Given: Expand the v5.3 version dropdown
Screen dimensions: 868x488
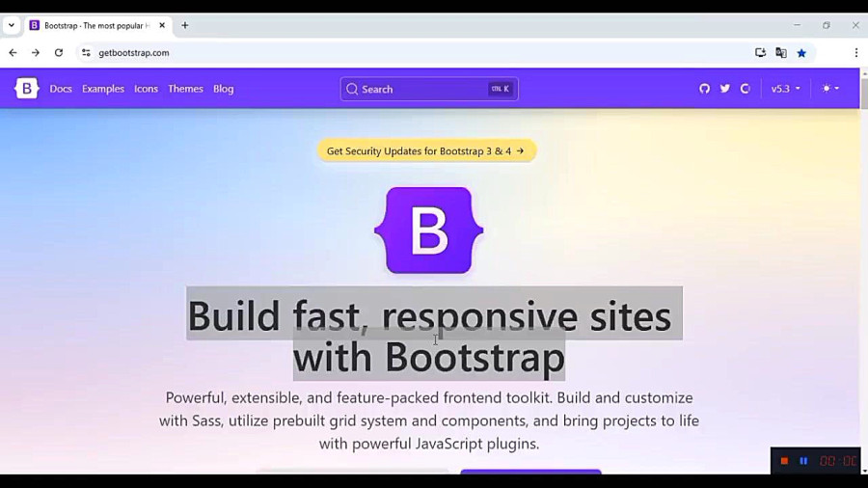Looking at the screenshot, I should [785, 89].
